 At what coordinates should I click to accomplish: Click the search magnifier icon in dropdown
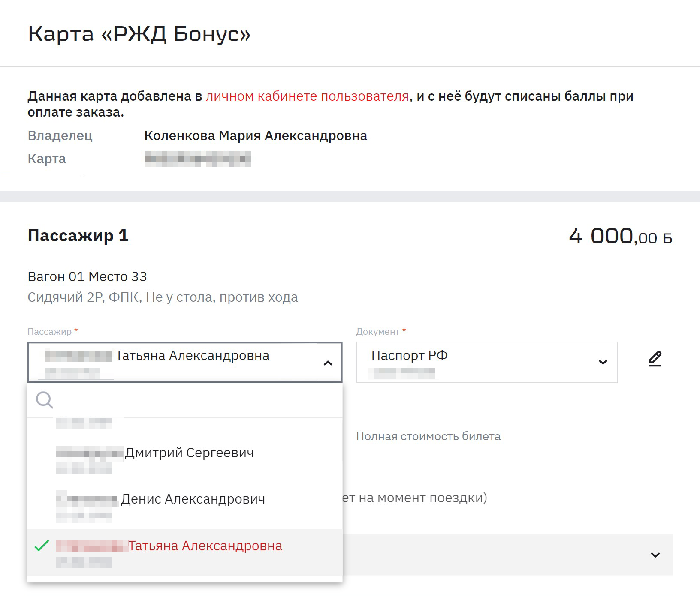coord(45,400)
